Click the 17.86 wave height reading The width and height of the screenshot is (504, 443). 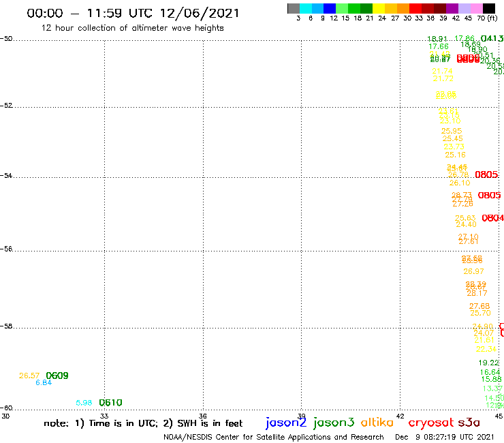[x=464, y=39]
